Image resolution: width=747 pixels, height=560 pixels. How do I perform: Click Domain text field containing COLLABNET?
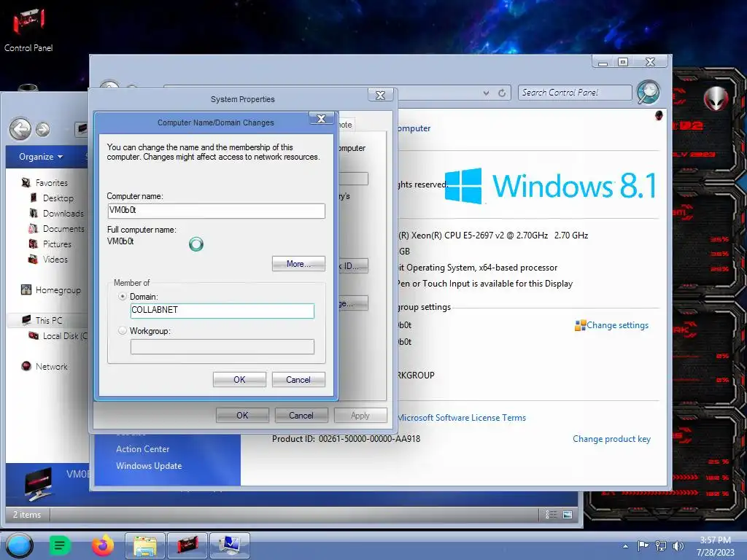point(222,310)
